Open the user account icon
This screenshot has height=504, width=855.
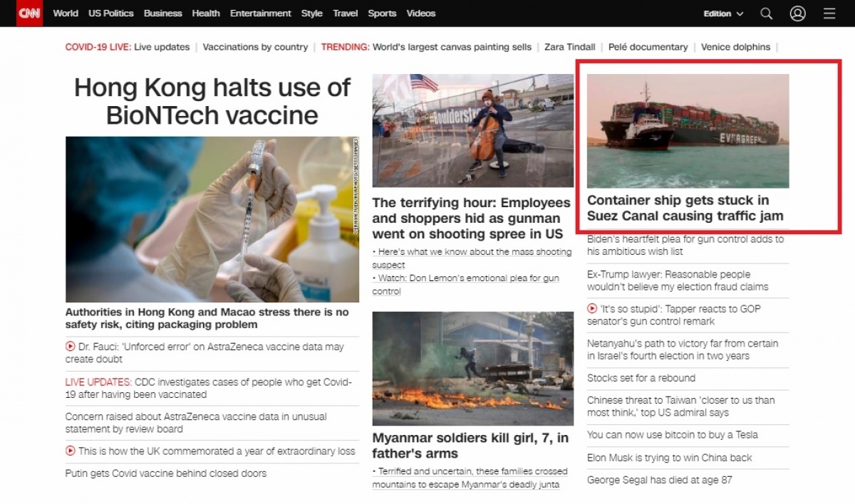click(797, 14)
